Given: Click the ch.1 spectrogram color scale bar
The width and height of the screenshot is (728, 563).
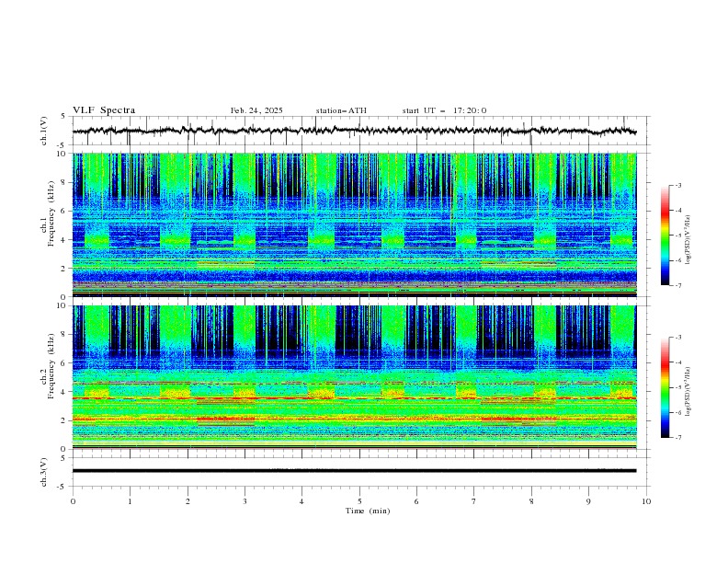Looking at the screenshot, I should pos(665,236).
